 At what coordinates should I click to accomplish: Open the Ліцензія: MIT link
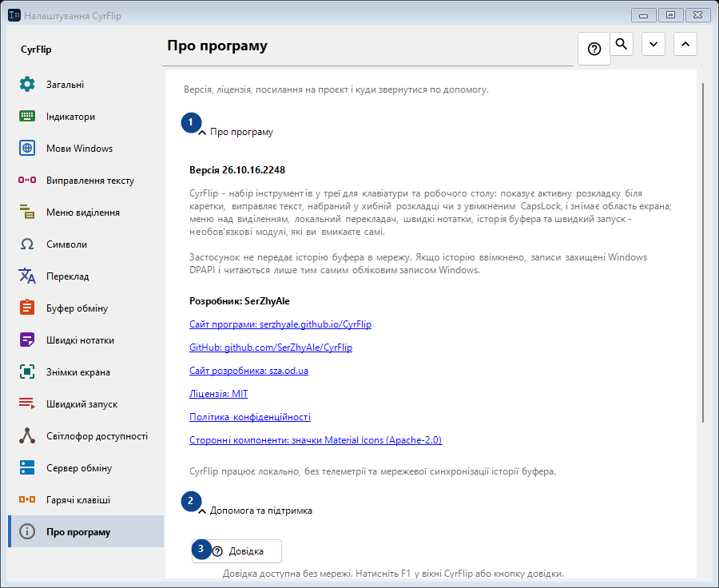point(218,394)
